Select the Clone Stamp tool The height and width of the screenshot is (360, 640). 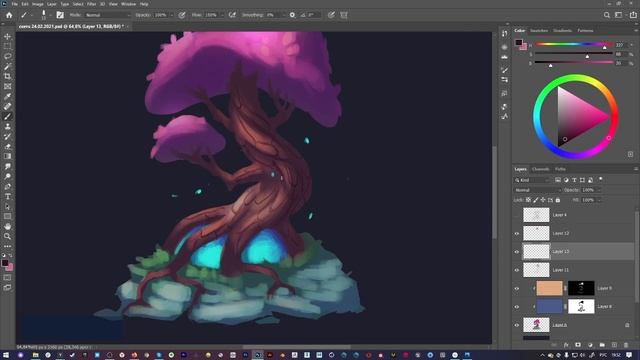click(x=7, y=126)
